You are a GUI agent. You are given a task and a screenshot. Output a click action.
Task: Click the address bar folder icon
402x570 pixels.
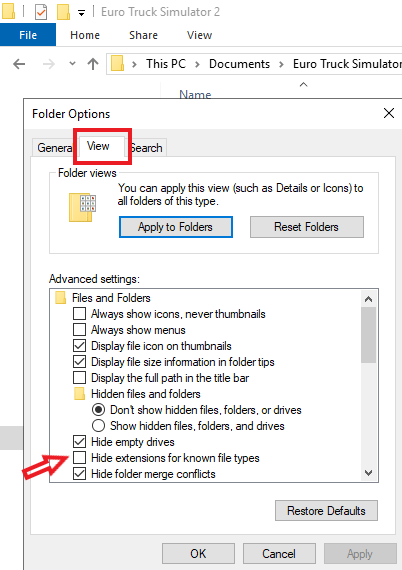coord(117,64)
